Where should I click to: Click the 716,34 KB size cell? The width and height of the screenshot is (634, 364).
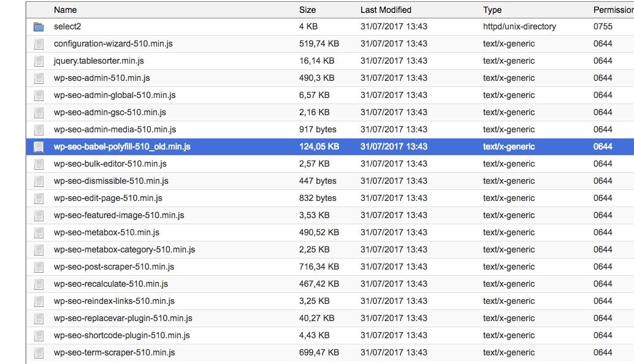(x=319, y=267)
